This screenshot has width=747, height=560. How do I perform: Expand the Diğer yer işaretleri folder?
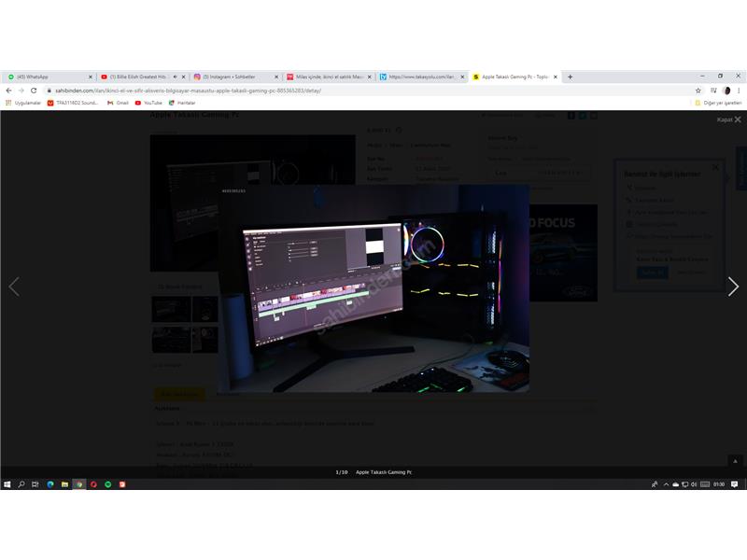coord(718,103)
